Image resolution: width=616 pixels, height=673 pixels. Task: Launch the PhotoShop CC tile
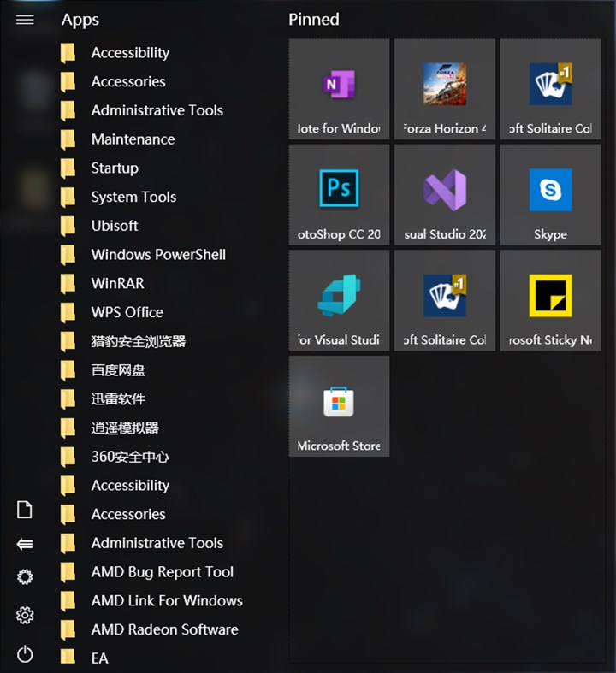point(339,195)
